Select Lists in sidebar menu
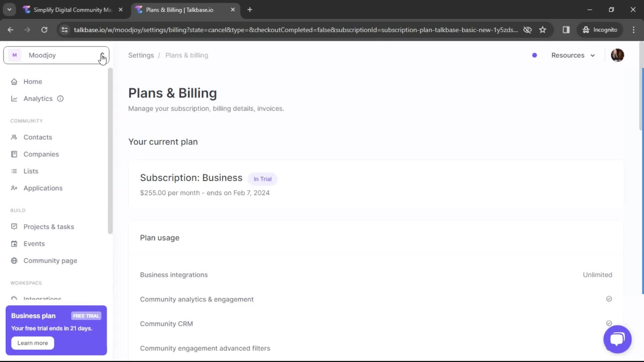 click(31, 171)
